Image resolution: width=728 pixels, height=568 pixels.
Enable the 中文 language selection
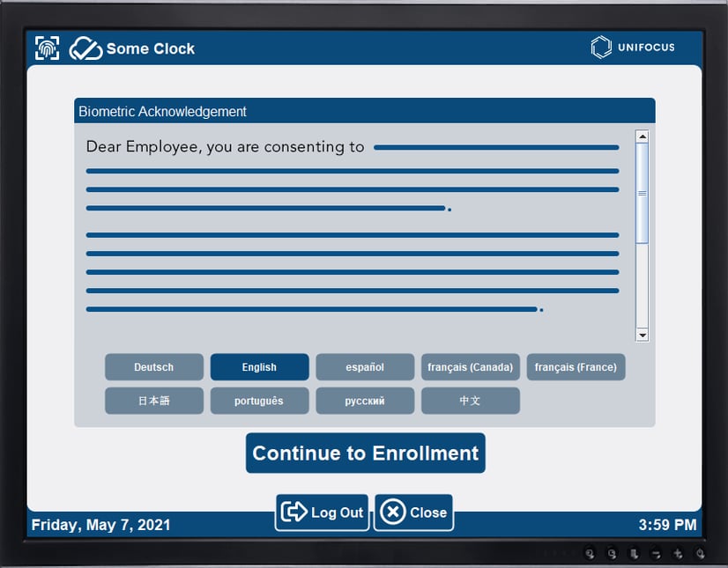point(471,401)
